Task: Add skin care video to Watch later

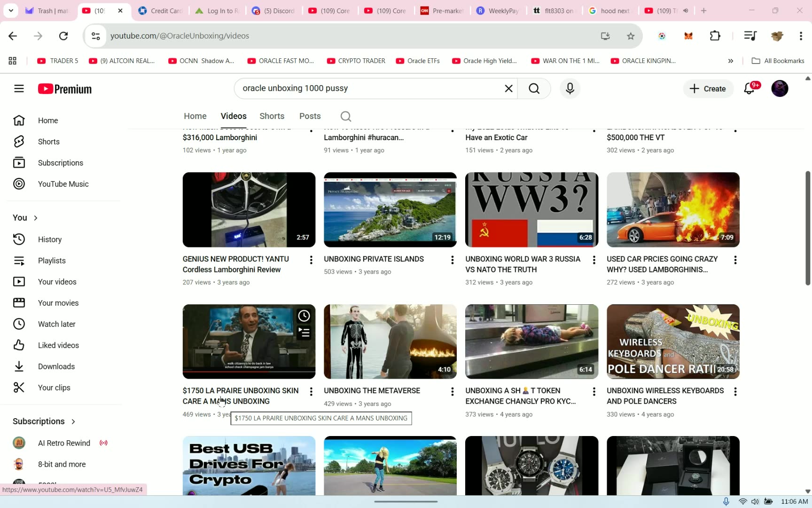Action: click(304, 316)
